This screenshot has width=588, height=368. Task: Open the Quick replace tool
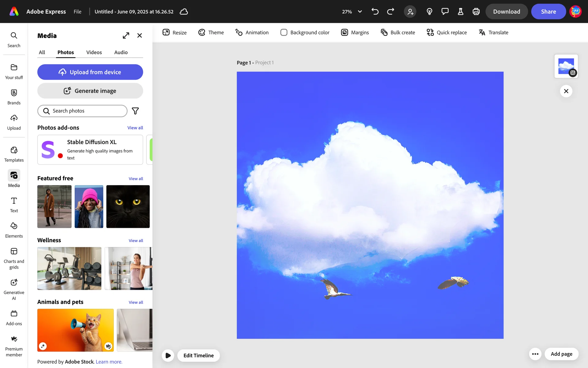coord(447,33)
